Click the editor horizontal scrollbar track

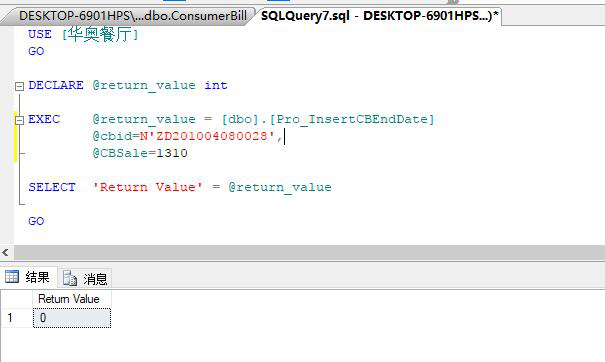[309, 253]
